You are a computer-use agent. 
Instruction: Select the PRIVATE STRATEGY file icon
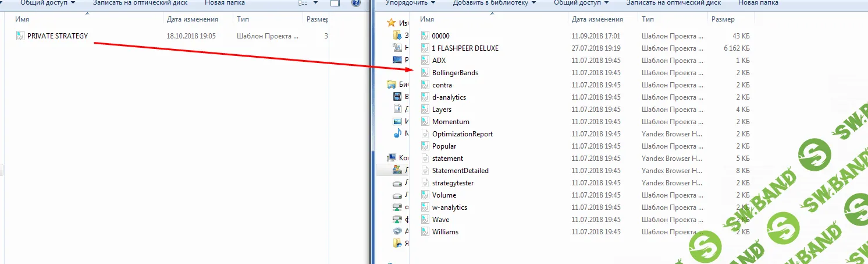click(20, 36)
